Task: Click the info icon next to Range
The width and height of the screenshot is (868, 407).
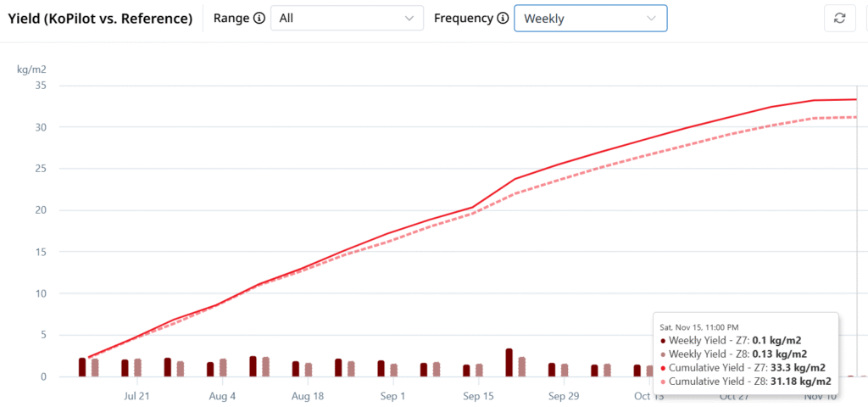Action: click(259, 18)
